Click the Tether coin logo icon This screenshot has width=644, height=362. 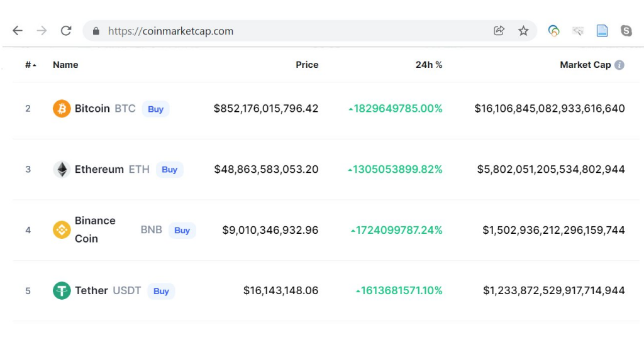tap(62, 291)
